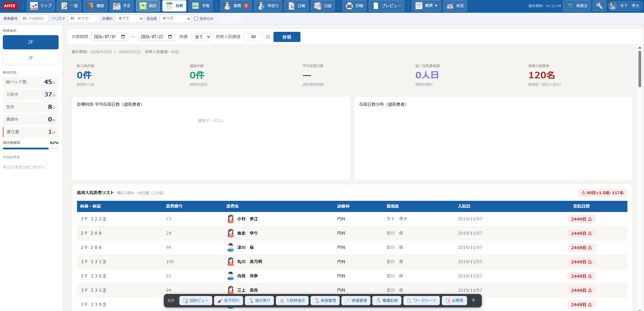
Task: Open the end date calendar picker
Action: (x=170, y=37)
